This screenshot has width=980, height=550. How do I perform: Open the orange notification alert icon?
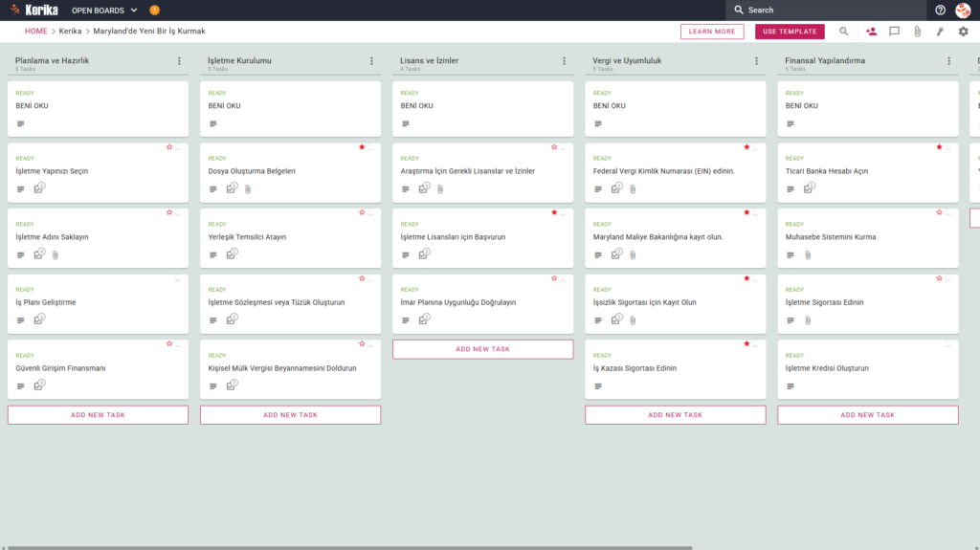(x=154, y=10)
